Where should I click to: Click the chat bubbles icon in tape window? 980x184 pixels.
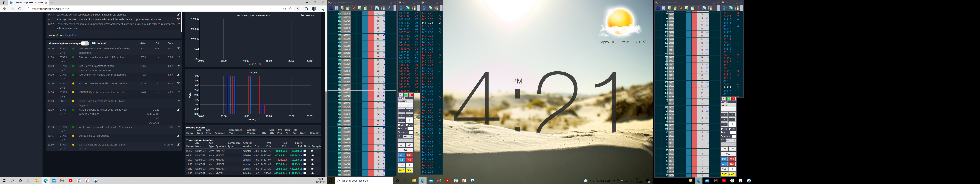[408, 8]
